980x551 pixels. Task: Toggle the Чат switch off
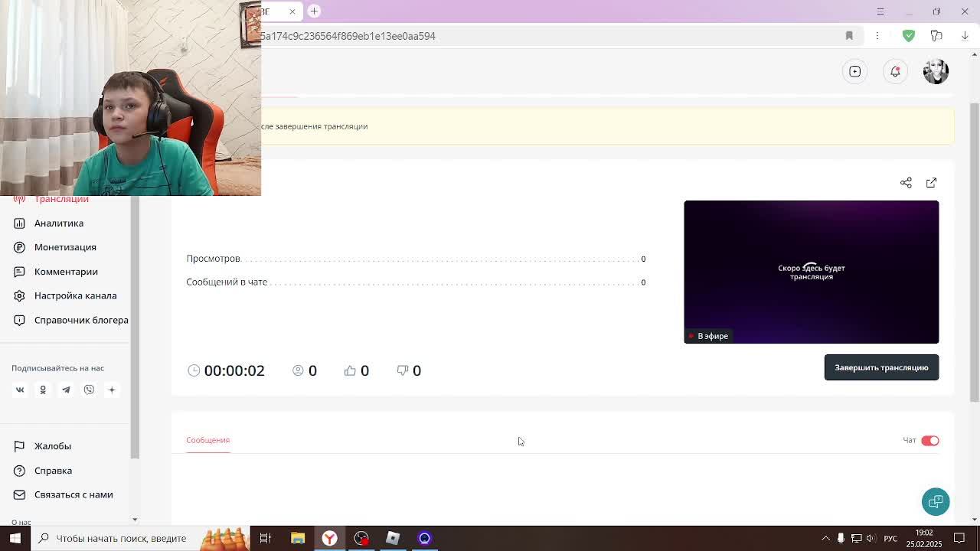(x=930, y=440)
